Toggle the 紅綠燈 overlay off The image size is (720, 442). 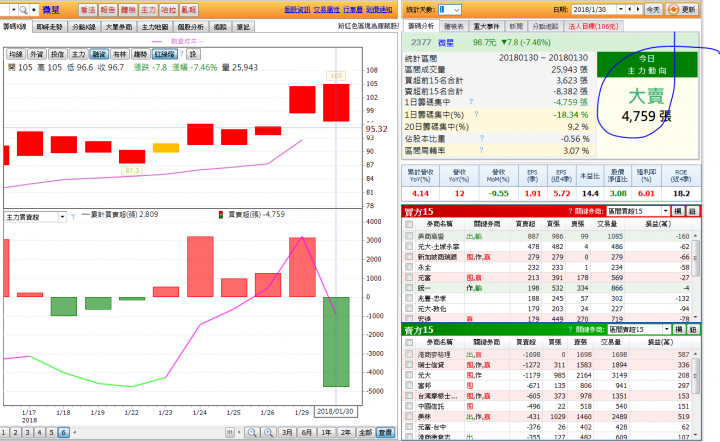tap(164, 54)
